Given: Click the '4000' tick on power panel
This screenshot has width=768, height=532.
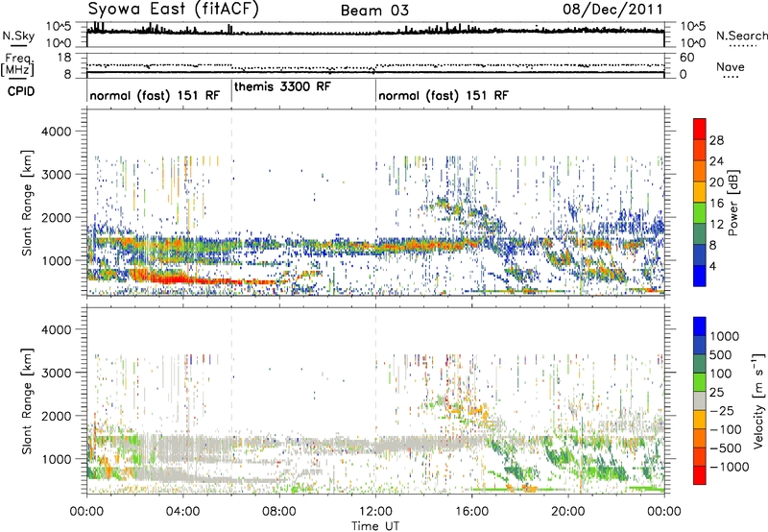Looking at the screenshot, I should pos(57,132).
